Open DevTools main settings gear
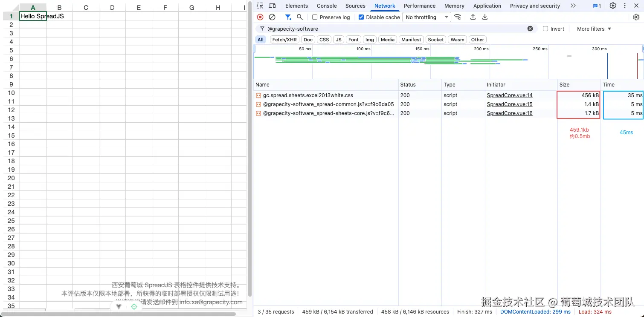The width and height of the screenshot is (644, 317). pyautogui.click(x=613, y=6)
